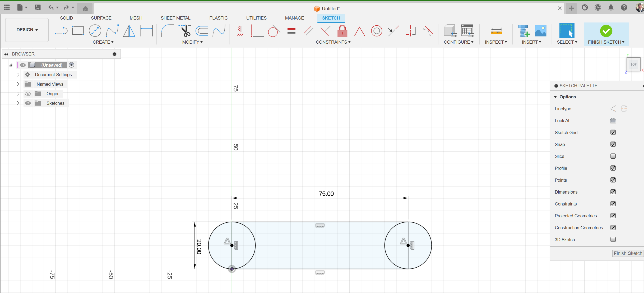Apply the Fix/UnFix lock constraint
Screen dimensions: 644x293
click(x=342, y=31)
